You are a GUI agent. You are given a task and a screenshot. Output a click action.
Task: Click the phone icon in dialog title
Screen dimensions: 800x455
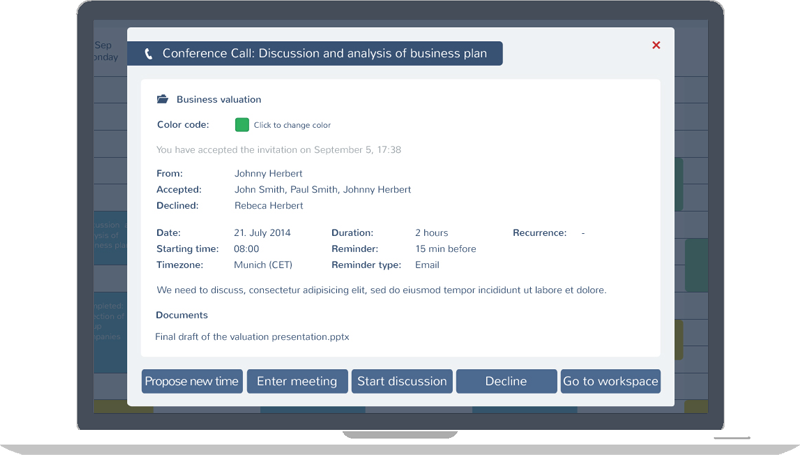[148, 54]
